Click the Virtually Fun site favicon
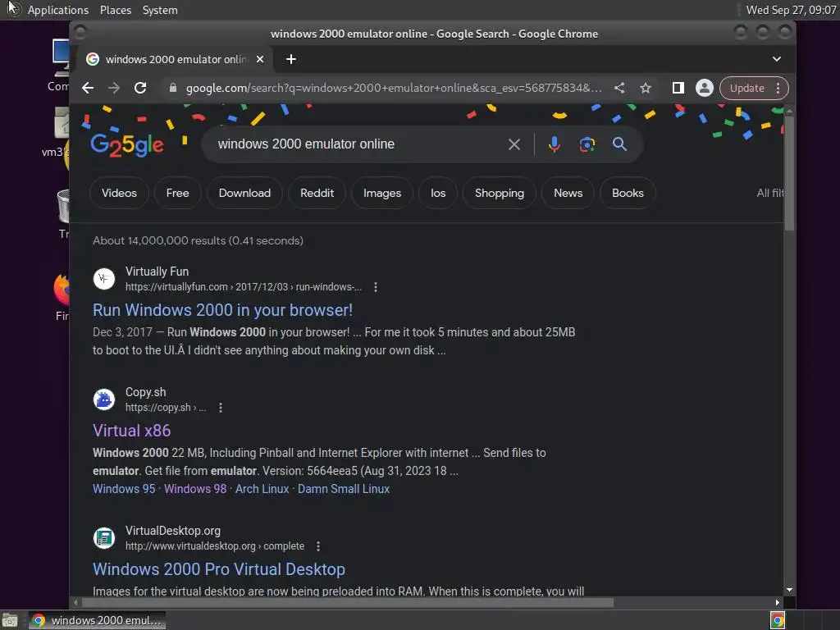Viewport: 840px width, 630px height. [x=104, y=279]
